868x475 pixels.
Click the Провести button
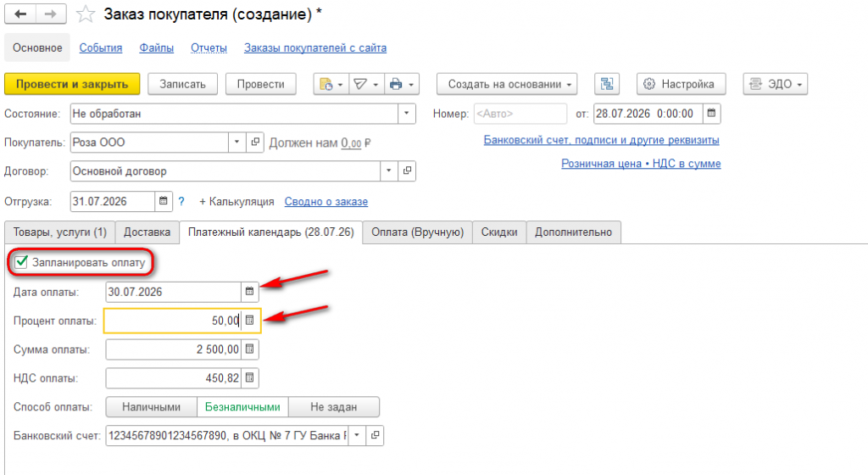click(261, 84)
